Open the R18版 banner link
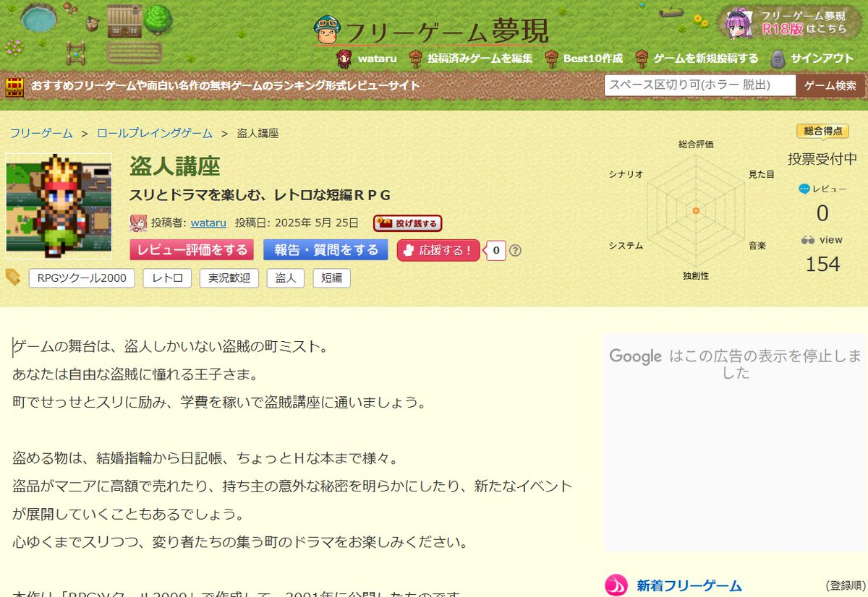 pyautogui.click(x=791, y=22)
